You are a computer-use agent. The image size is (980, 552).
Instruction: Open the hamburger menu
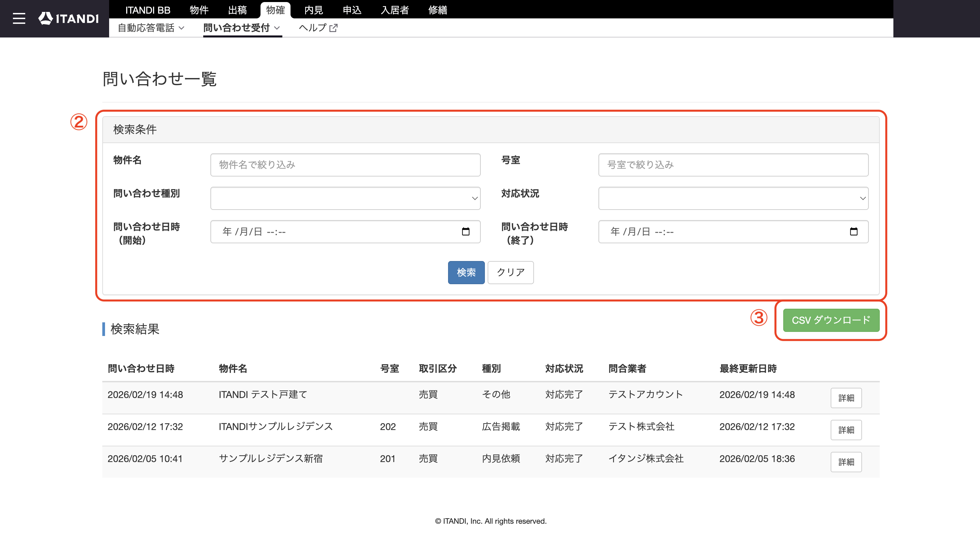[x=19, y=19]
